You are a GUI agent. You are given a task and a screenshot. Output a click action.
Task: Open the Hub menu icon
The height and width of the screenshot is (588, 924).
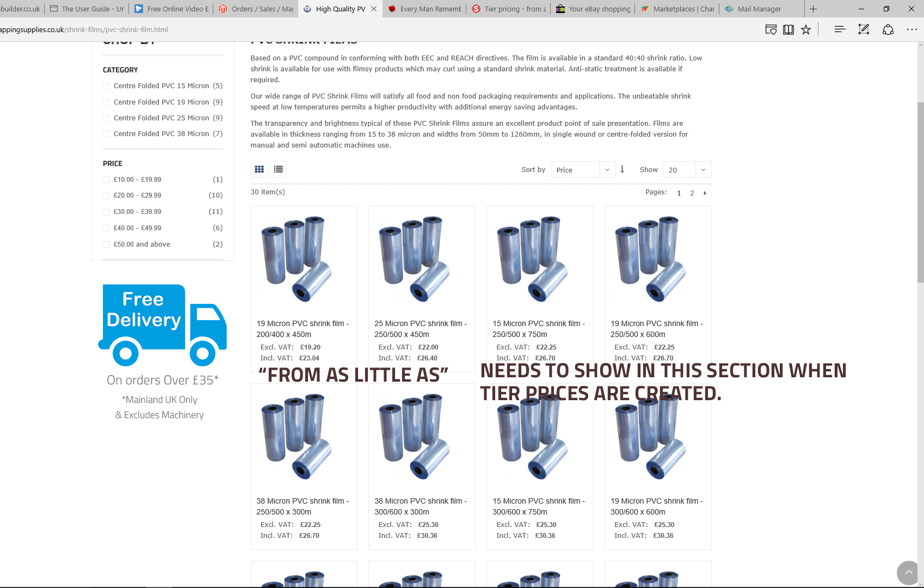click(x=840, y=30)
